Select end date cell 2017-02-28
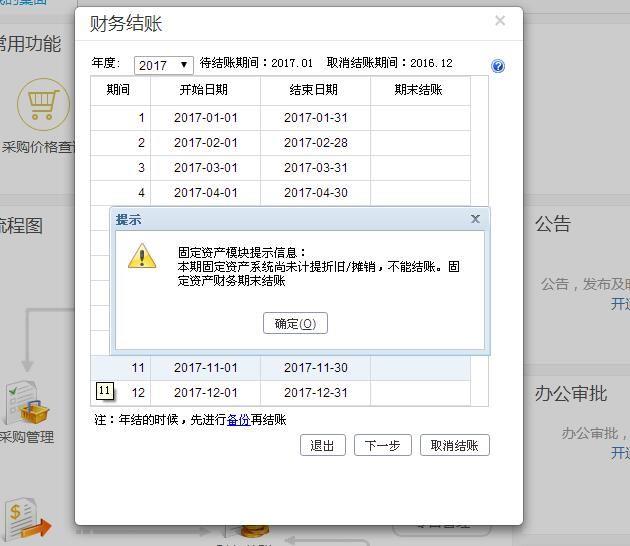630x546 pixels. 315,143
